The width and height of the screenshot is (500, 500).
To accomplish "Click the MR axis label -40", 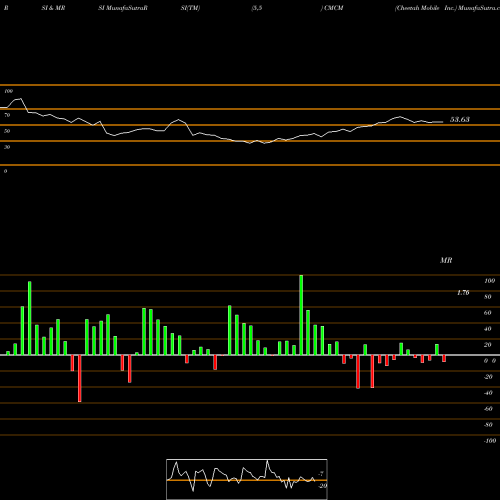I will tap(488, 393).
